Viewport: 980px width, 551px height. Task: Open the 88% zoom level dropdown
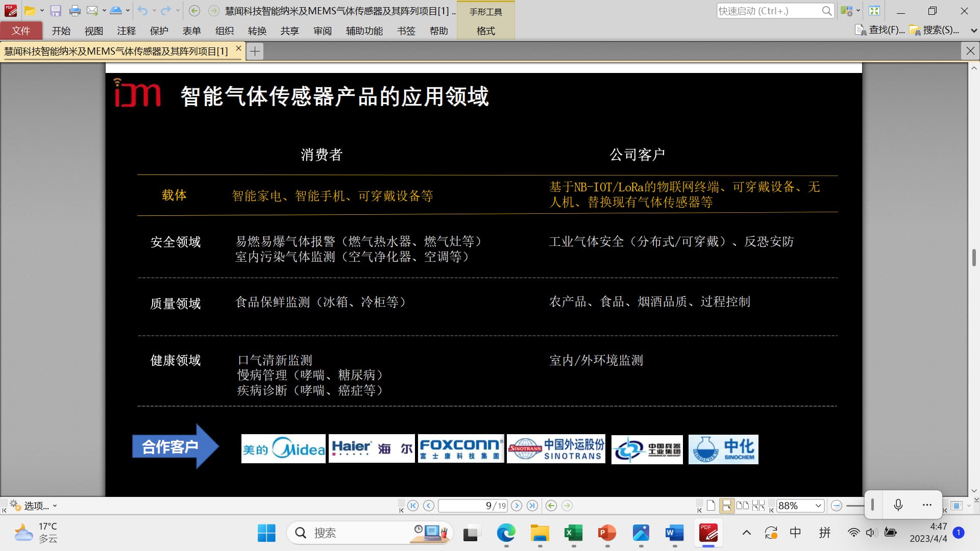pyautogui.click(x=818, y=506)
